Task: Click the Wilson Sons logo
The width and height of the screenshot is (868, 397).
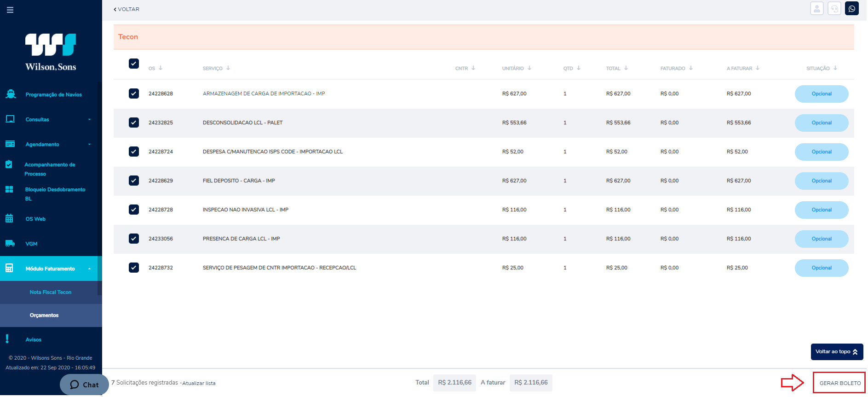Action: coord(51,53)
